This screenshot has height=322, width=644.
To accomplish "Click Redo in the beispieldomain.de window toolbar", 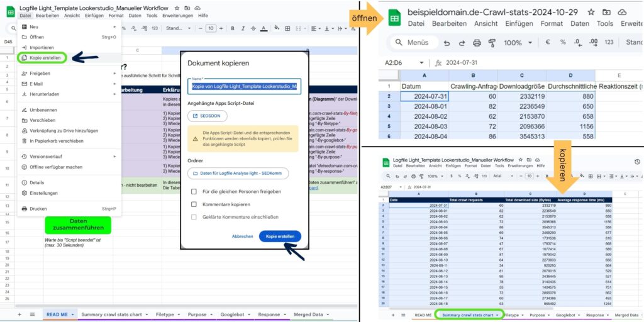I will (x=462, y=42).
